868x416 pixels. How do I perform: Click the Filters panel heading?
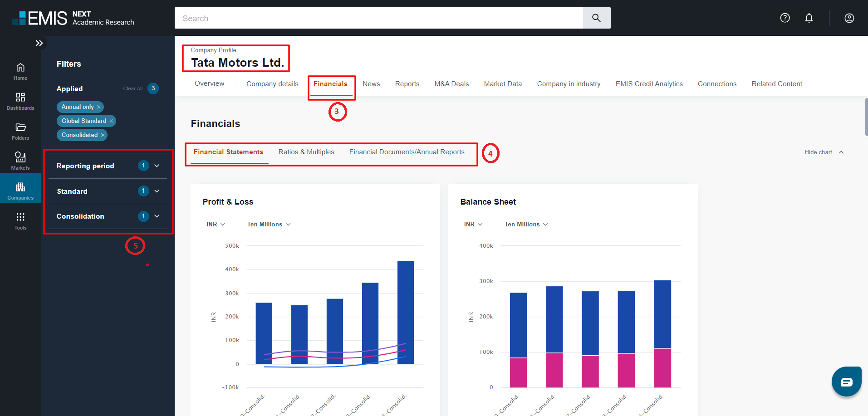(x=69, y=64)
